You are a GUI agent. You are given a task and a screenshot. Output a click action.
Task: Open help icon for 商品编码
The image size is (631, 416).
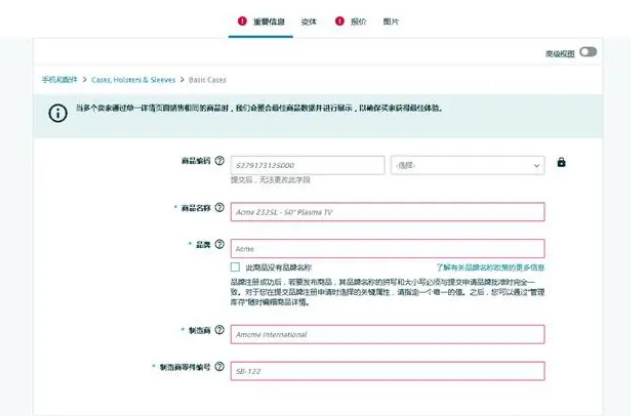click(x=219, y=161)
